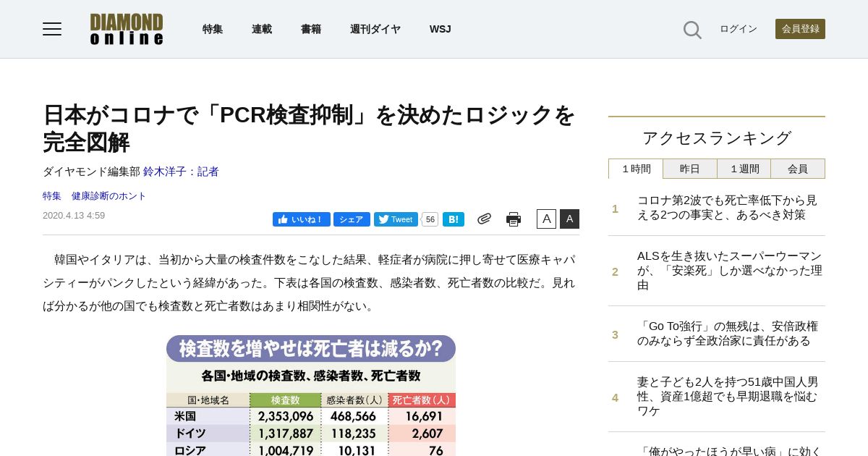This screenshot has height=456, width=868.
Task: Click ranking number 4
Action: (616, 397)
